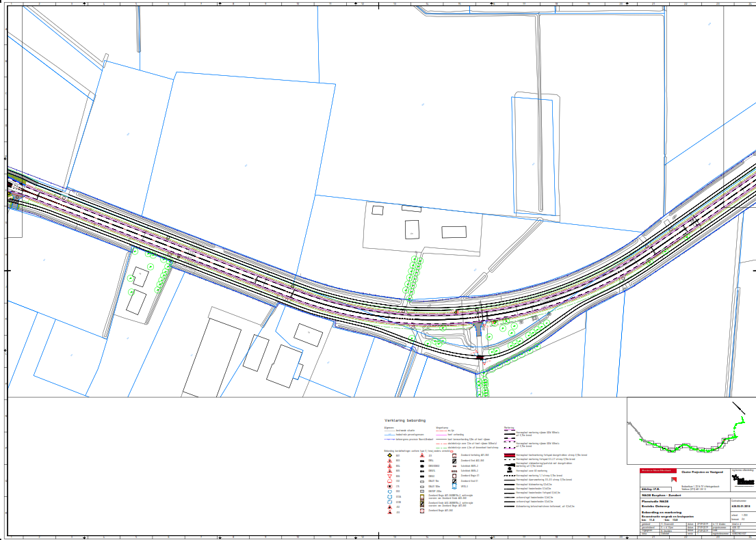Image resolution: width=756 pixels, height=540 pixels.
Task: Click the 'Bebording en markering' drawing title
Action: click(662, 512)
